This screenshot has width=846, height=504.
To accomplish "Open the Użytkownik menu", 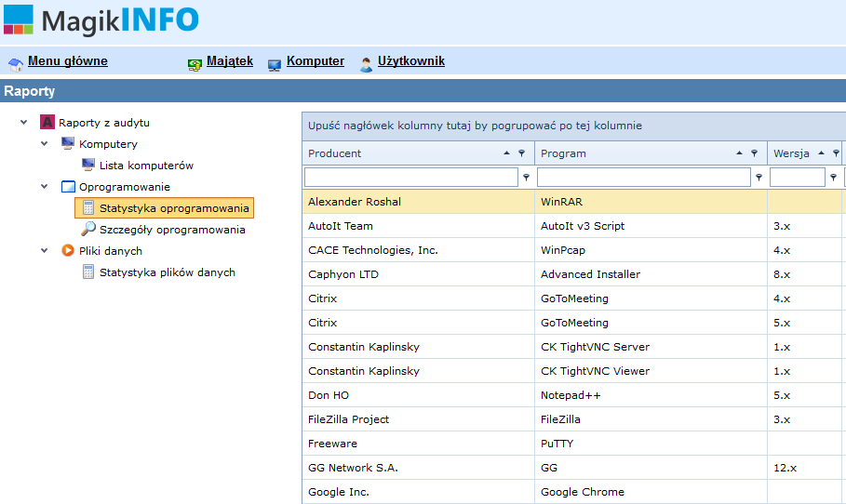I will pos(411,61).
